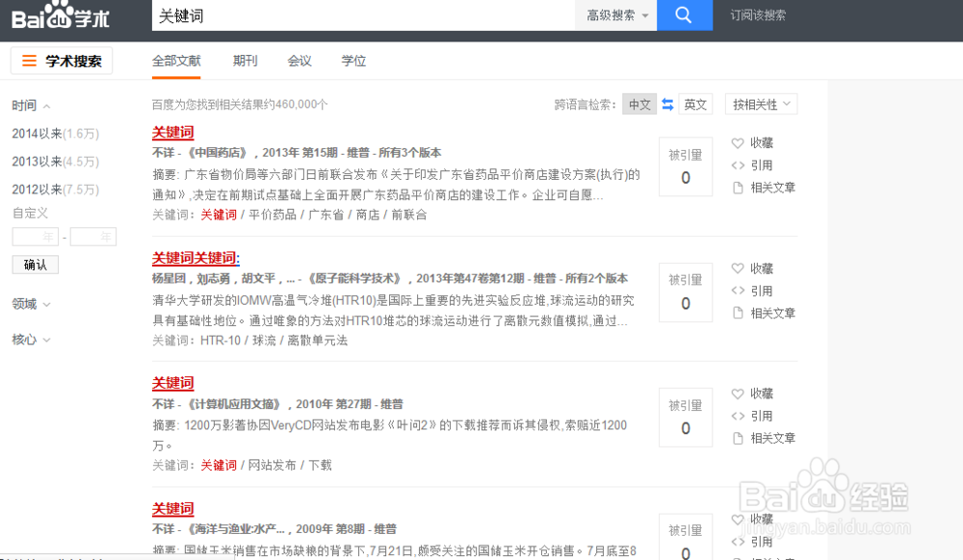Open the 高级搜索 dropdown
The width and height of the screenshot is (963, 560).
(616, 15)
